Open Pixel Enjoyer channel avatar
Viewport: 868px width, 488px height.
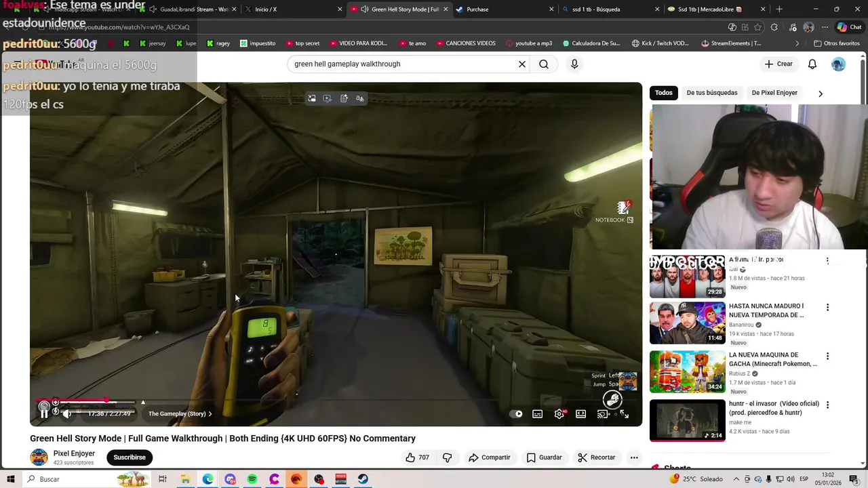click(x=39, y=457)
